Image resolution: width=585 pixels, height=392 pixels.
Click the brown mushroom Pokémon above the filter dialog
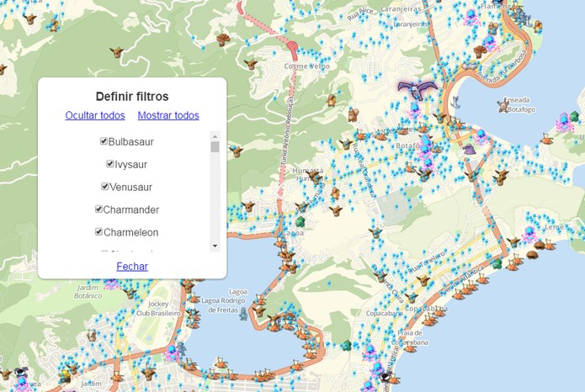pos(223,40)
